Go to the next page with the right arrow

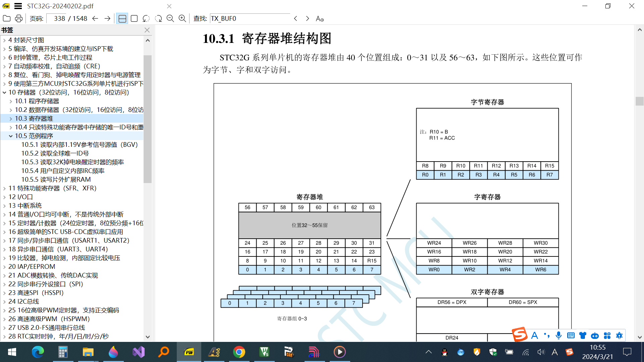pyautogui.click(x=107, y=18)
